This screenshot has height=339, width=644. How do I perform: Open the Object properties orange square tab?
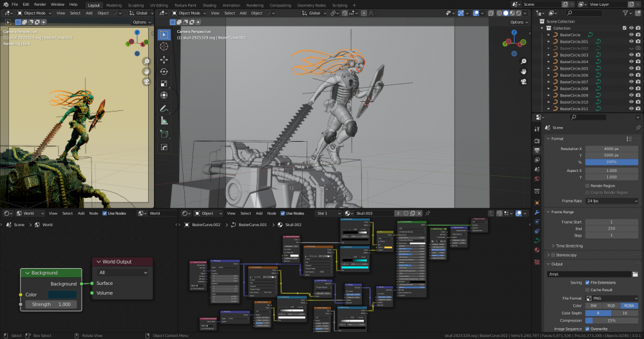coord(537,203)
